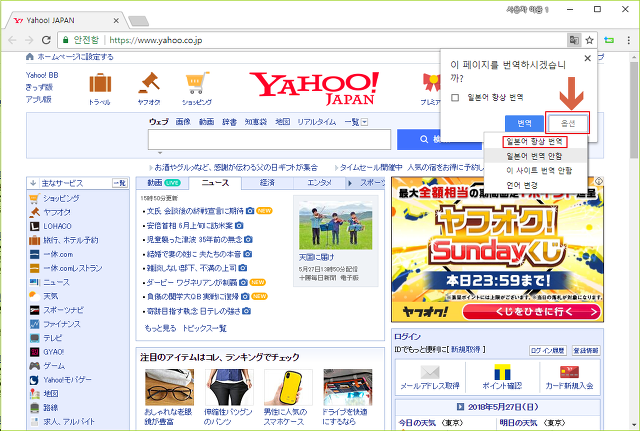Expand the arrow right of the スポーツ news tab
The width and height of the screenshot is (640, 431).
tap(350, 183)
